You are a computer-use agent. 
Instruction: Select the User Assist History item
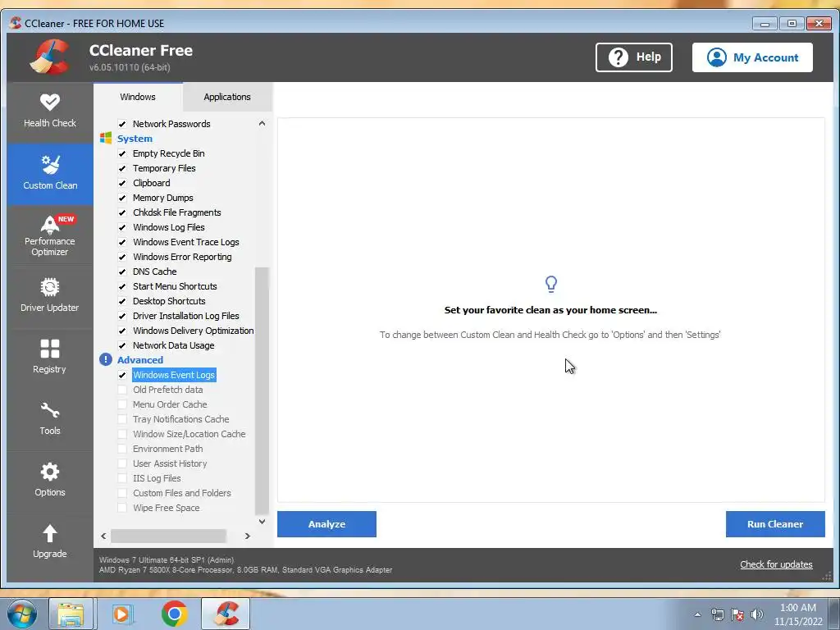170,463
